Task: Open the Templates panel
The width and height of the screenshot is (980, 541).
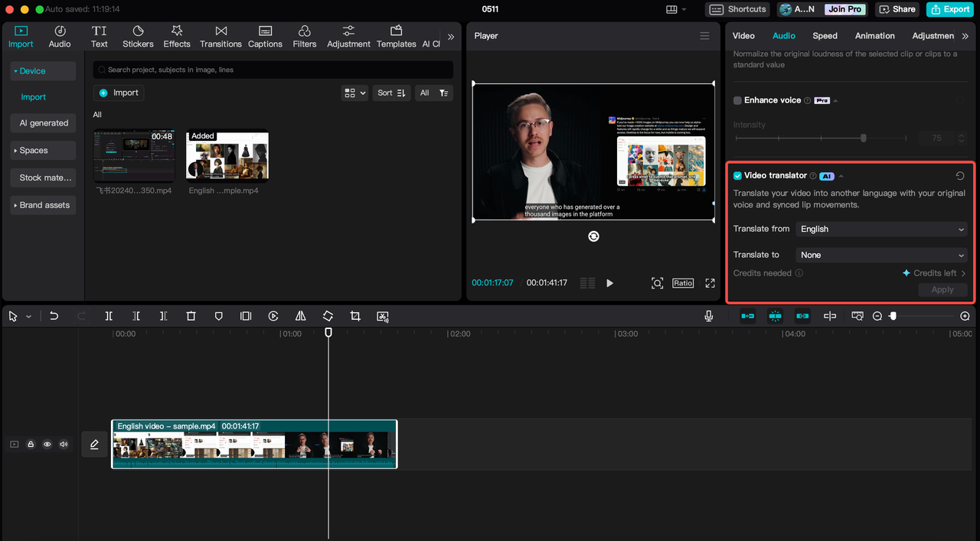Action: coord(396,36)
